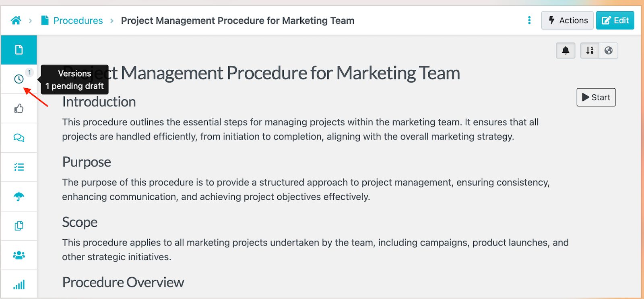Viewport: 644px width, 299px height.
Task: Open the document content panel in sidebar
Action: click(19, 50)
